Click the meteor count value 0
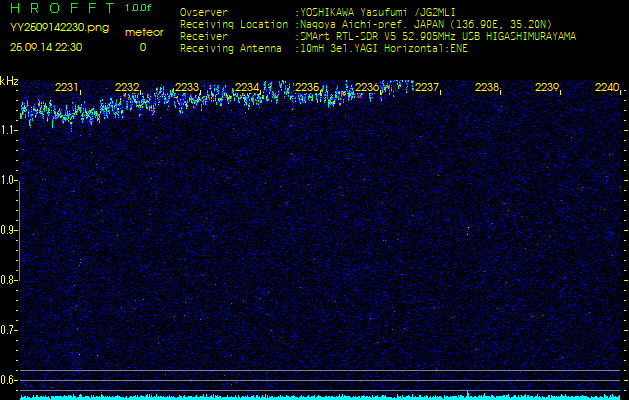The image size is (629, 400). click(143, 47)
